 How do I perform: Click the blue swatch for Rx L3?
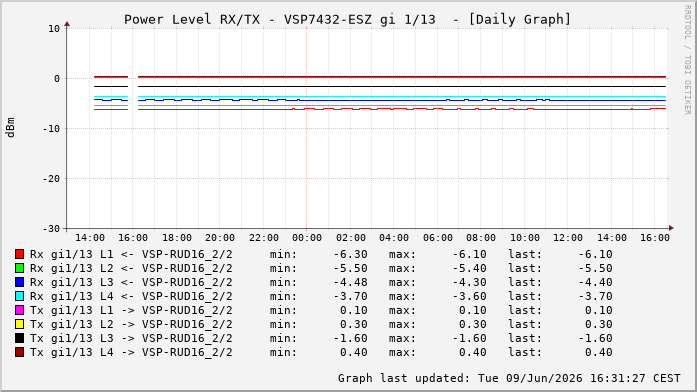click(19, 282)
